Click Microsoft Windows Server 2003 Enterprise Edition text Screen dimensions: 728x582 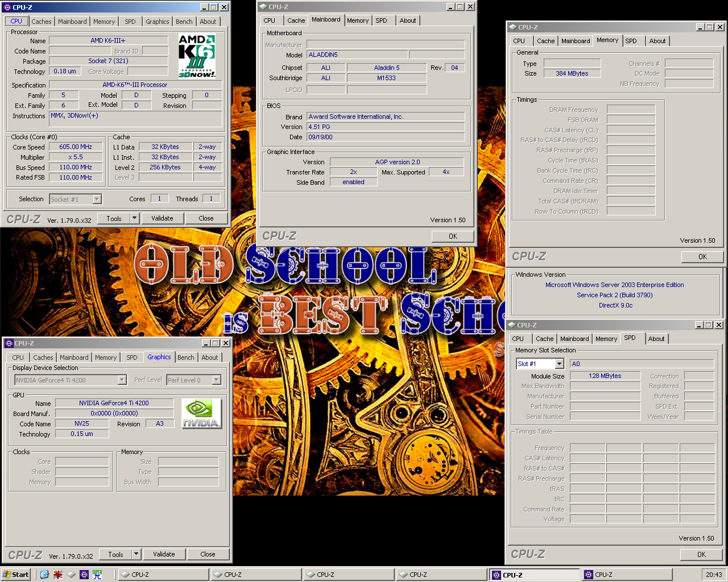pyautogui.click(x=615, y=285)
